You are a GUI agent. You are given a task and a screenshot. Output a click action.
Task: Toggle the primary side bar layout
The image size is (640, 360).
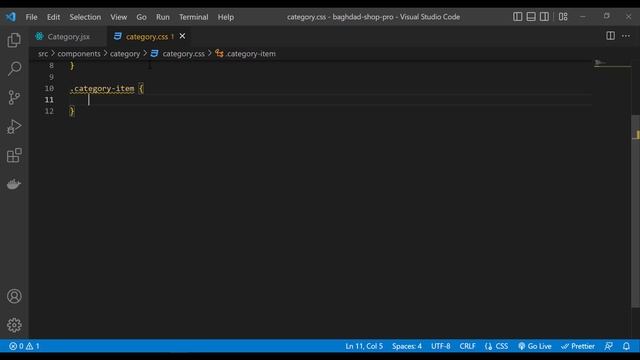pyautogui.click(x=517, y=17)
